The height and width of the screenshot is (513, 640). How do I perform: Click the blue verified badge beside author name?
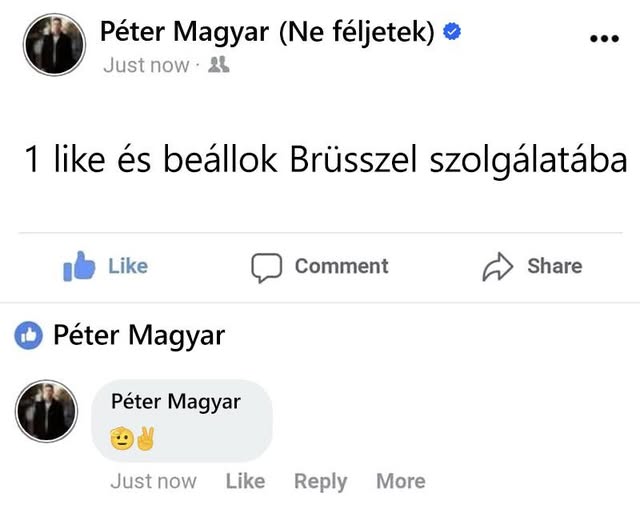click(x=452, y=32)
